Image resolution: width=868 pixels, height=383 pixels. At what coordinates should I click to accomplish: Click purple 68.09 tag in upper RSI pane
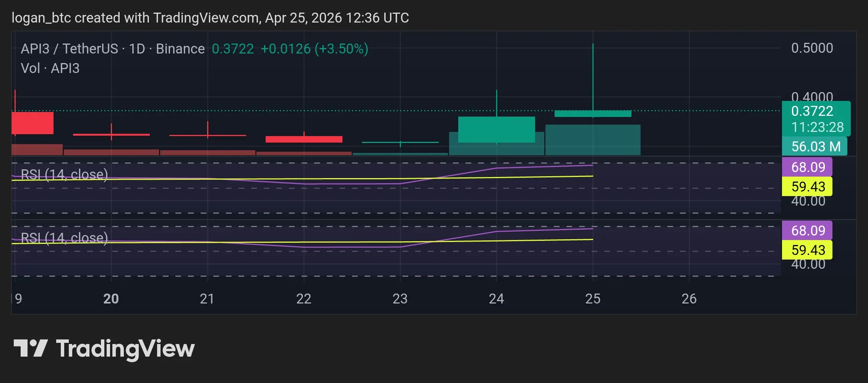[807, 167]
